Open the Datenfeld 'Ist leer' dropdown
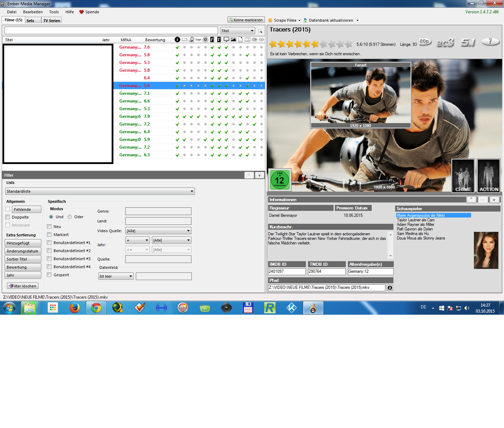504x428 pixels. [116, 276]
